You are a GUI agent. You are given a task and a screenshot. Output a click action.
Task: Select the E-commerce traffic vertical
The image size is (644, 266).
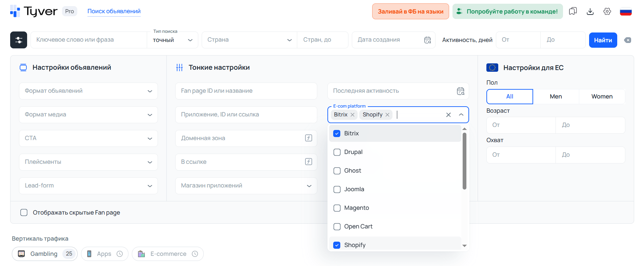click(168, 254)
